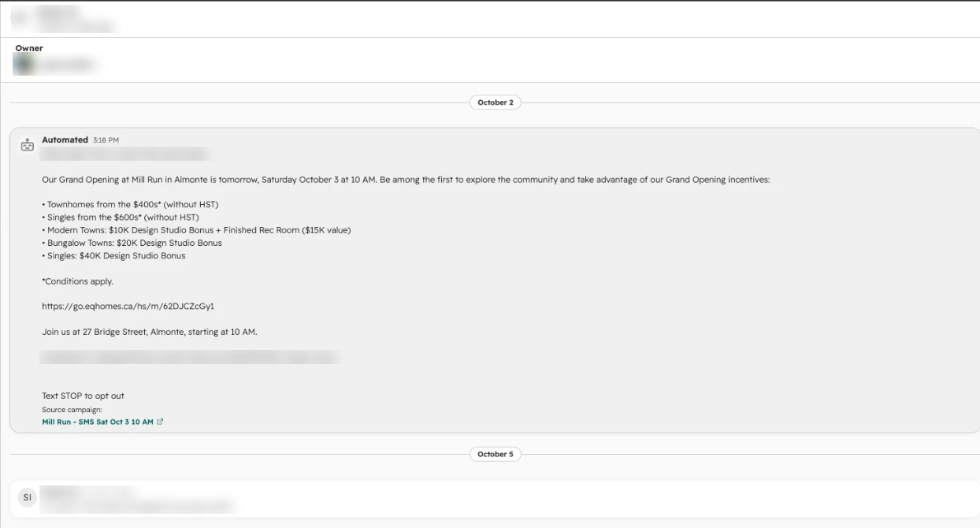Select the Grand Opening at Mill Run sentence
Screen dimensions: 980x528
coord(406,180)
